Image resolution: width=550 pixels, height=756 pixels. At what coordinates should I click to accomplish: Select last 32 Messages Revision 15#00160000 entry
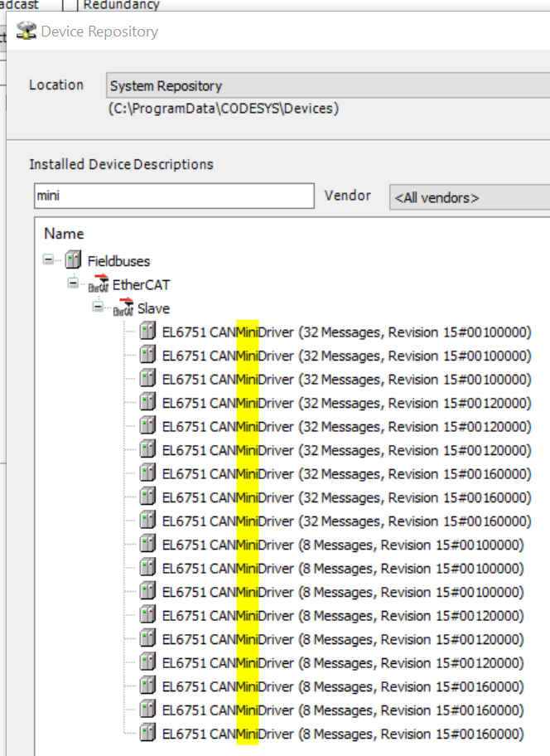[x=346, y=521]
